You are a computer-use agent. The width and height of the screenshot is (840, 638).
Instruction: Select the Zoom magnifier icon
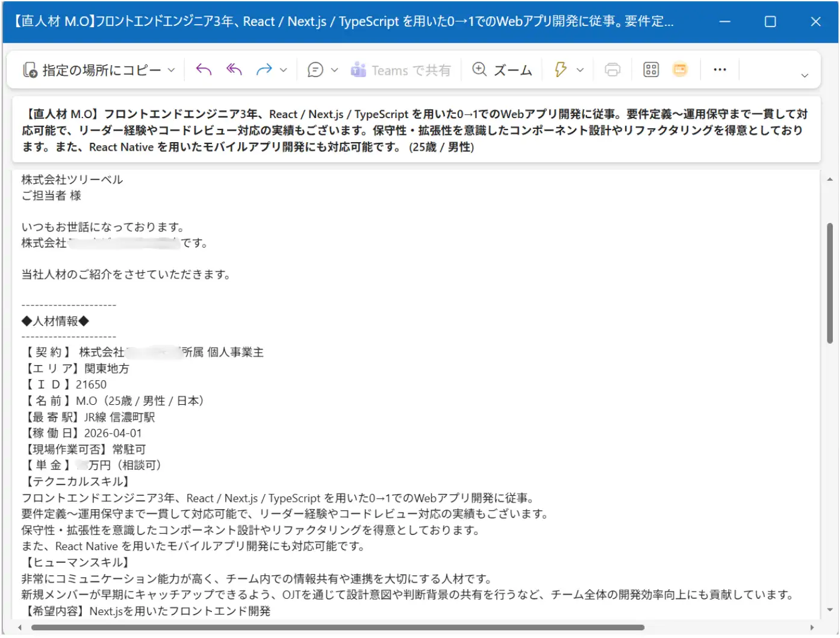tap(480, 69)
